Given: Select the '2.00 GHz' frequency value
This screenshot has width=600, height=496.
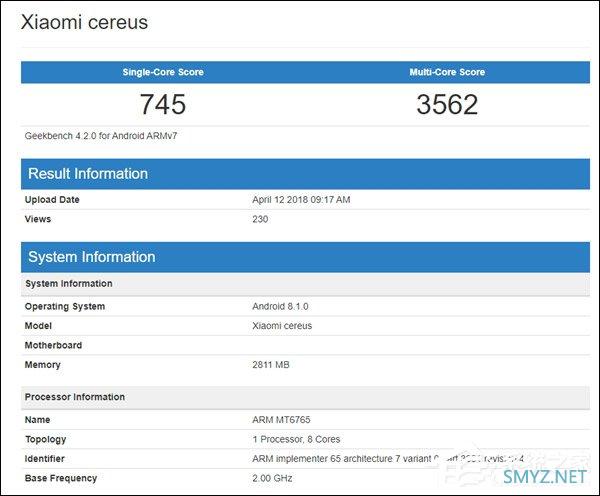Looking at the screenshot, I should (x=272, y=478).
